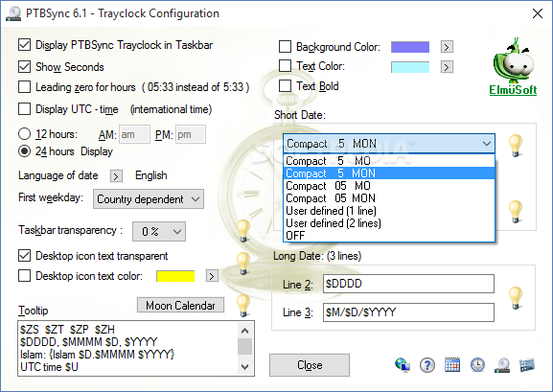Screen dimensions: 553x392
Task: Click the PTBSync disc icon at bottom
Action: [x=502, y=365]
